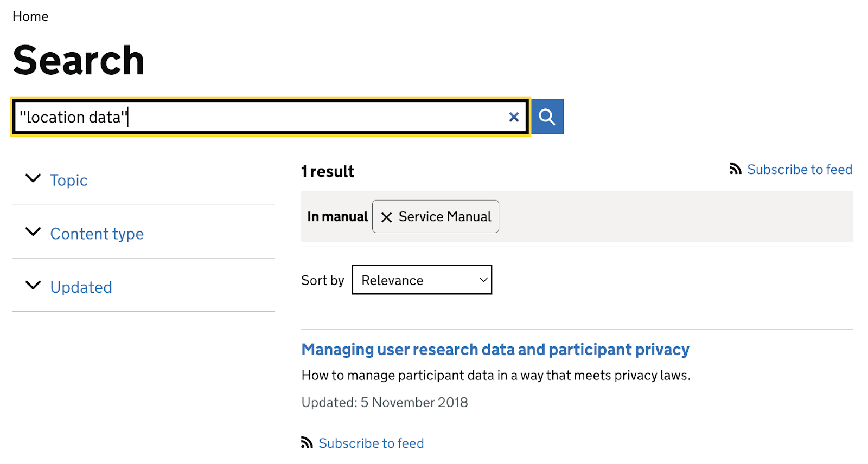The width and height of the screenshot is (868, 464).
Task: Click the top Subscribe to feed link
Action: 799,170
